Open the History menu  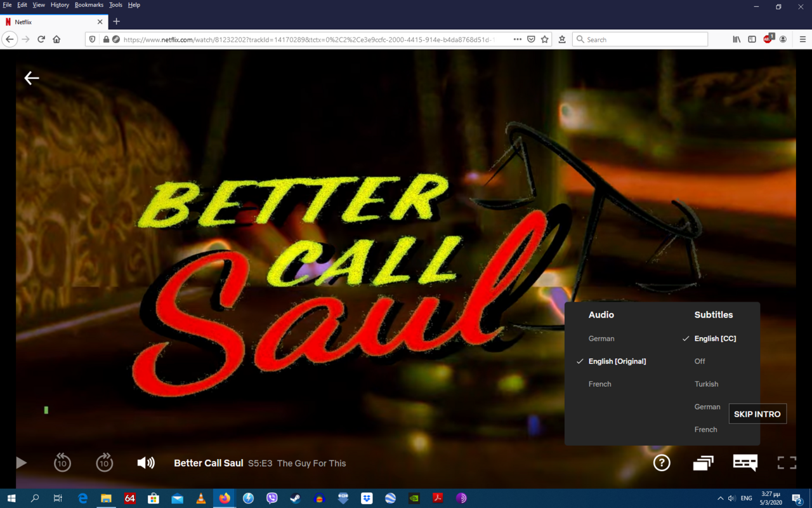click(60, 5)
